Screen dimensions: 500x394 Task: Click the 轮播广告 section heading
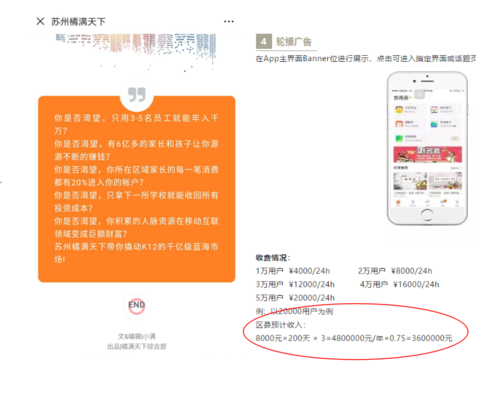[294, 42]
